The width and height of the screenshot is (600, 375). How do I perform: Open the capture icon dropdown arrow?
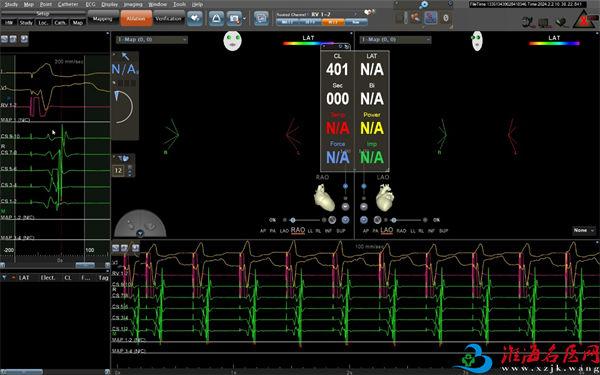click(x=245, y=18)
